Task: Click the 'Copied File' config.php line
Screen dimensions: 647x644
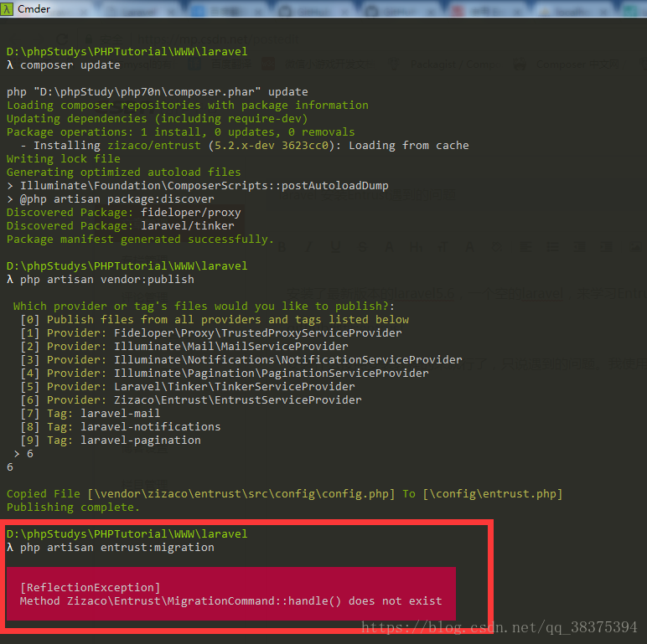Action: (285, 494)
